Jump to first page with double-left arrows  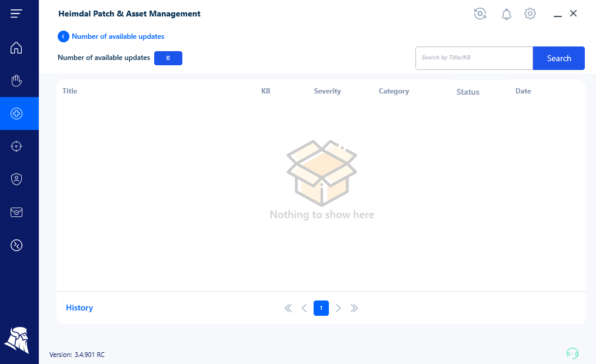(x=288, y=308)
